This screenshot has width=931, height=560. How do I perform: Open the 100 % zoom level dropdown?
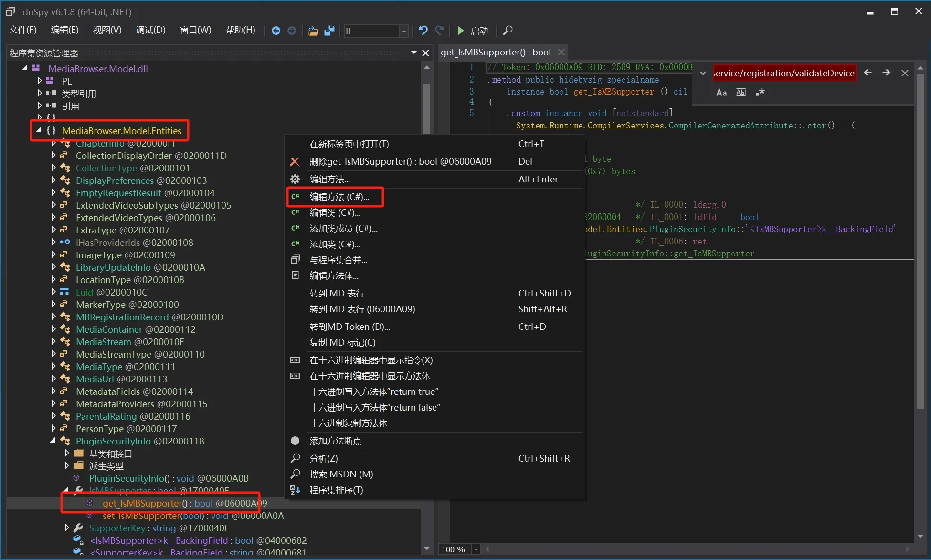click(x=476, y=549)
